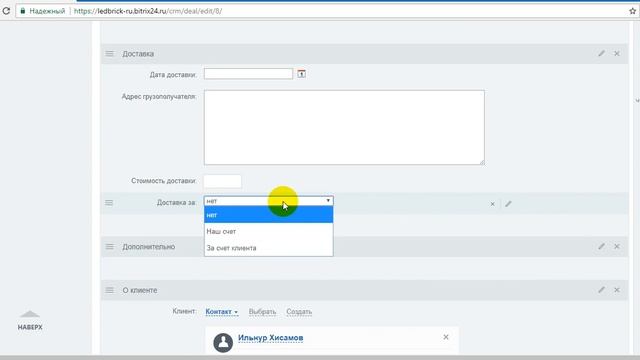Viewport: 640px width, 360px height.
Task: Click the address bar URL
Action: 148,11
